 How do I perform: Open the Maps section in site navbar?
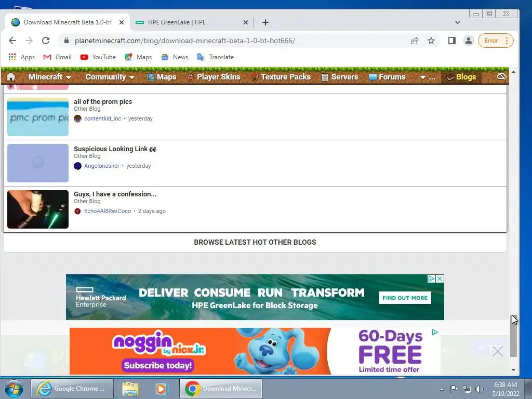pos(161,77)
